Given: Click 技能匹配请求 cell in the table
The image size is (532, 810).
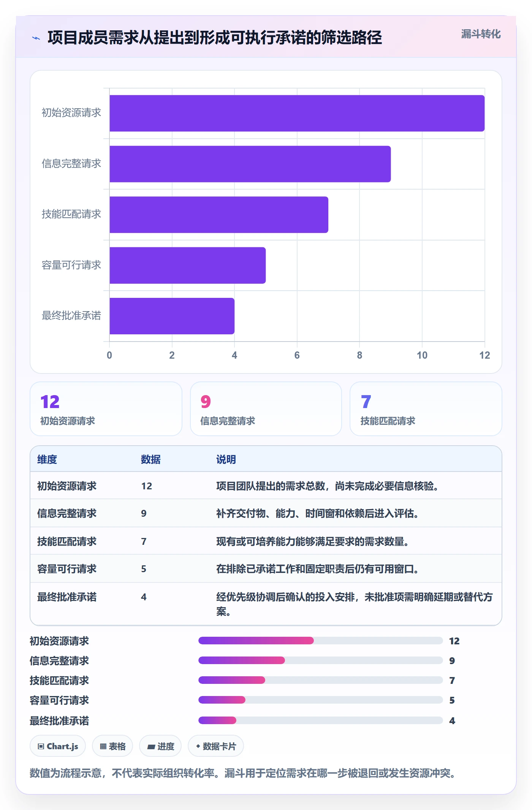Looking at the screenshot, I should pyautogui.click(x=67, y=541).
